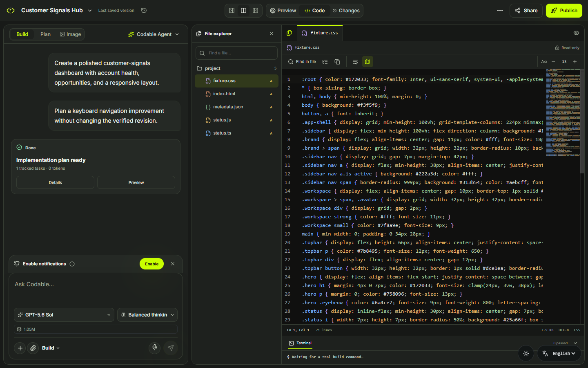The height and width of the screenshot is (368, 588).
Task: Open the version history clock icon
Action: tap(144, 11)
